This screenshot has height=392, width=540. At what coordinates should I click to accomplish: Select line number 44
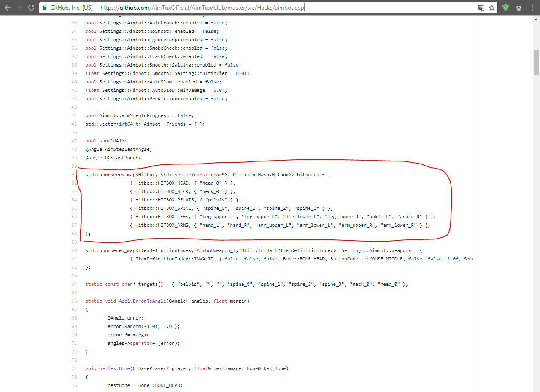(x=74, y=115)
